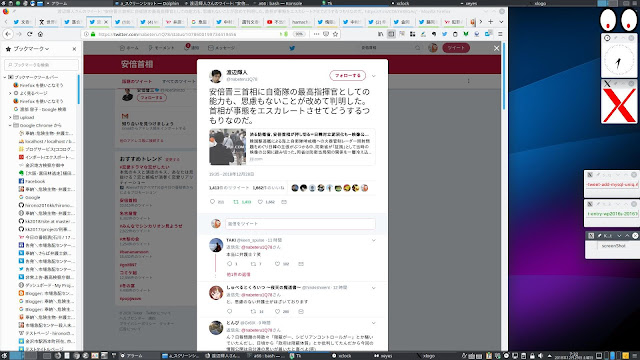Click the ツイート compose button
Image resolution: width=640 pixels, height=360 pixels.
[x=456, y=48]
